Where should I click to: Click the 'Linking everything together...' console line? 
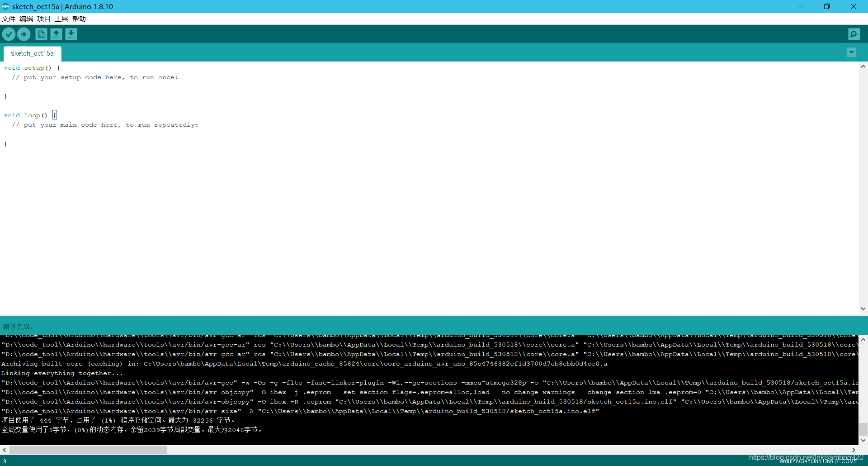tap(62, 373)
